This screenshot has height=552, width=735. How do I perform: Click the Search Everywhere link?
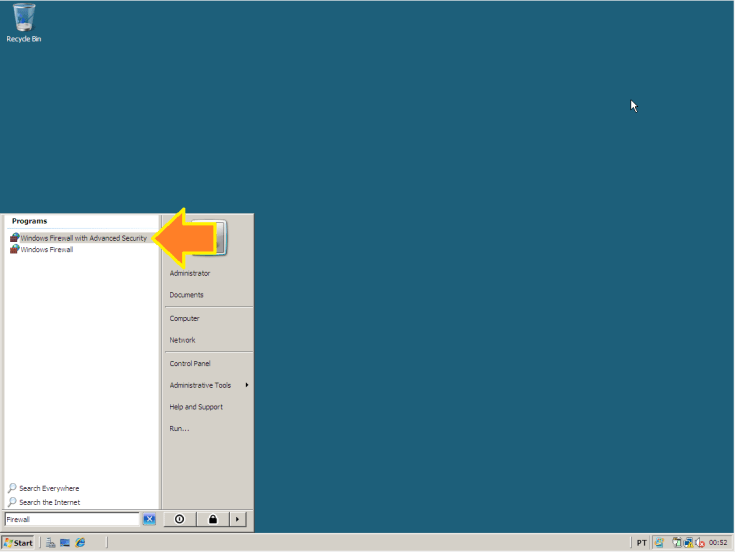pos(48,488)
